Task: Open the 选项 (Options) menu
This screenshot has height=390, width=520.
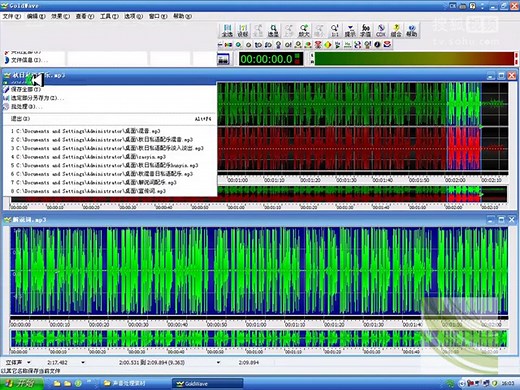Action: [133, 16]
